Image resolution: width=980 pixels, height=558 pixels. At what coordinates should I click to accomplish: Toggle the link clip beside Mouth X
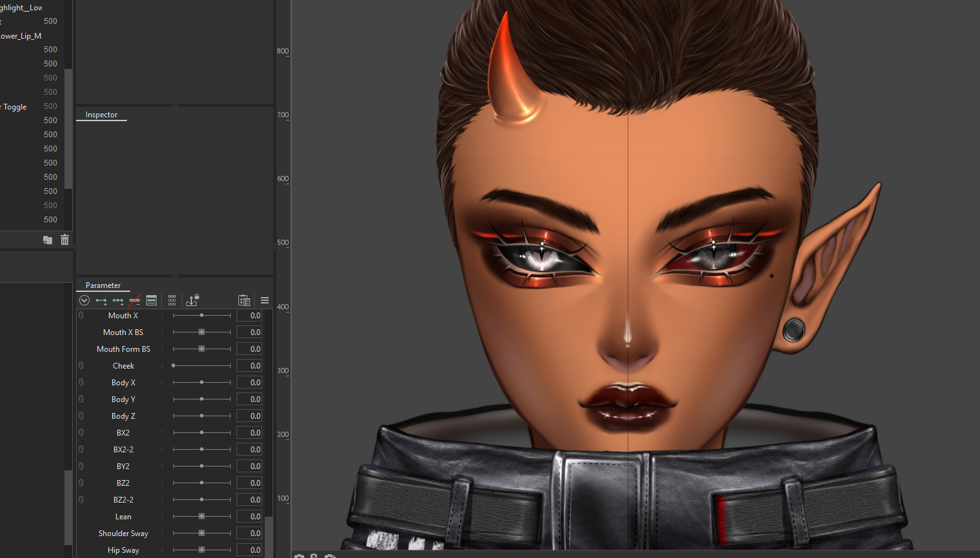81,316
